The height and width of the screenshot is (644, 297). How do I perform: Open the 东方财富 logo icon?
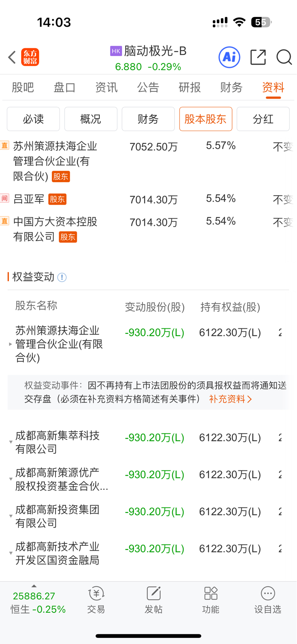(x=30, y=57)
